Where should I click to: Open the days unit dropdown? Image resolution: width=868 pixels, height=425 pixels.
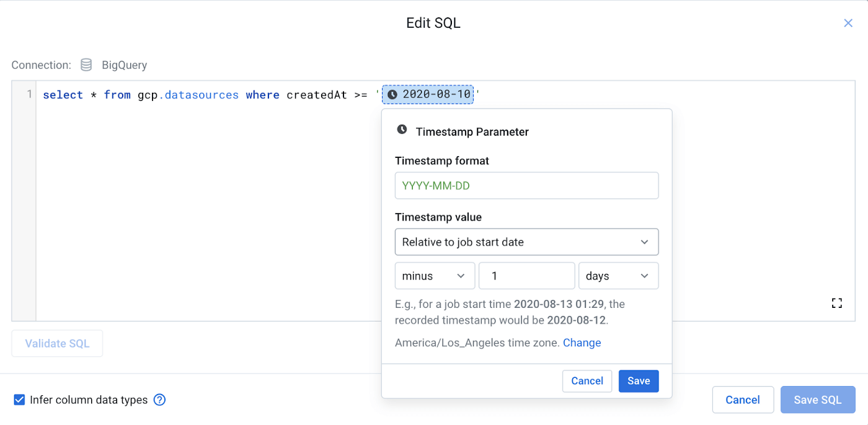tap(618, 276)
